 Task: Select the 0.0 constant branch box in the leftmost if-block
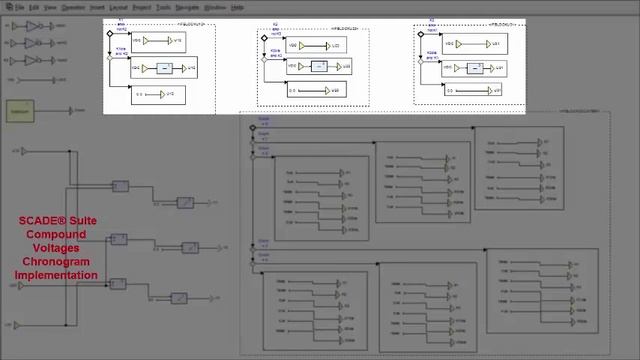click(158, 95)
